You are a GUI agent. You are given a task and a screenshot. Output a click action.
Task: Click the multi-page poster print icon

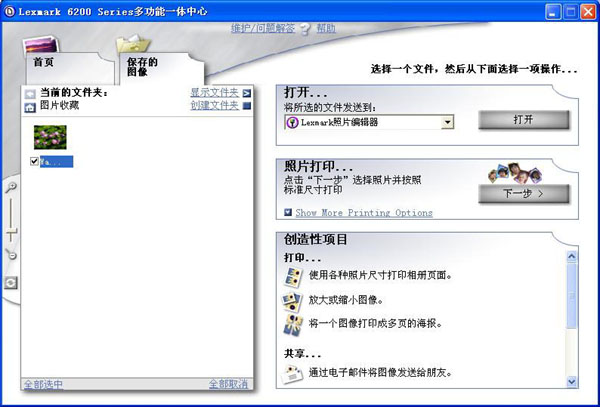coord(292,324)
